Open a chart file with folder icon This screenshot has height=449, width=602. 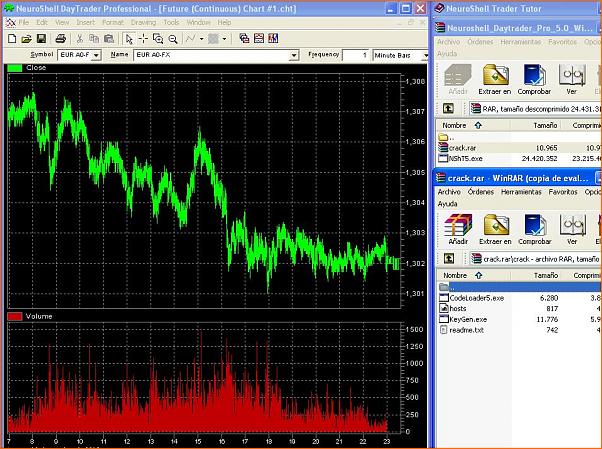pyautogui.click(x=26, y=38)
